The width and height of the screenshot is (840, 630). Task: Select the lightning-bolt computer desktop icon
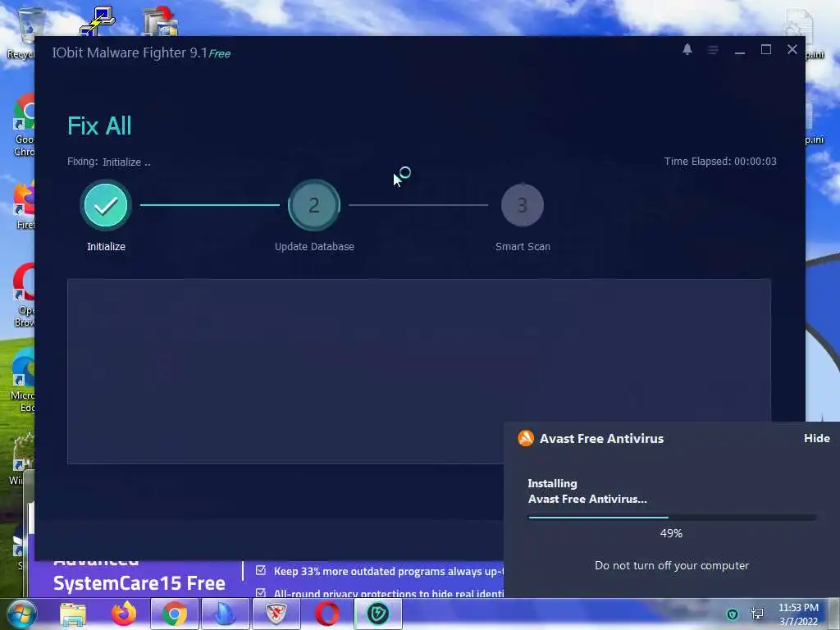[98, 21]
